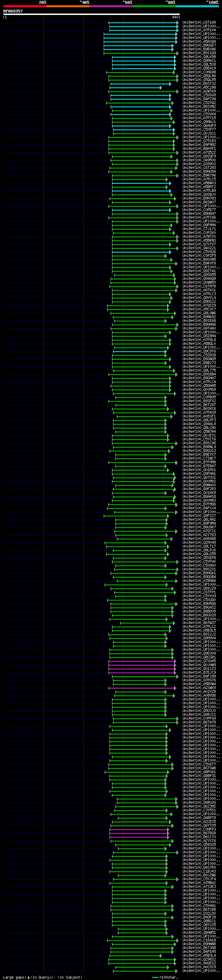The image size is (222, 980).
Task: Click hit label UniRef100_A9T460
Action: pyautogui.click(x=199, y=328)
